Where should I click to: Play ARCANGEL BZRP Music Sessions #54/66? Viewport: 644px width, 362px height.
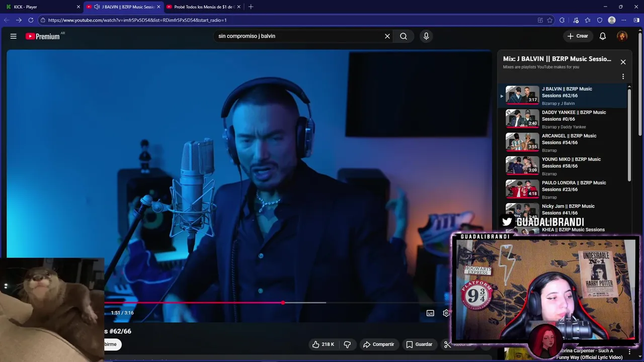point(563,143)
